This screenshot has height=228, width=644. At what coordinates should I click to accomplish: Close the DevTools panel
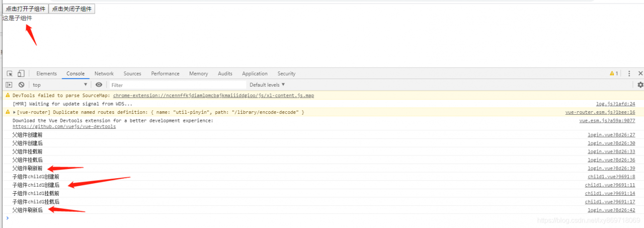(640, 73)
